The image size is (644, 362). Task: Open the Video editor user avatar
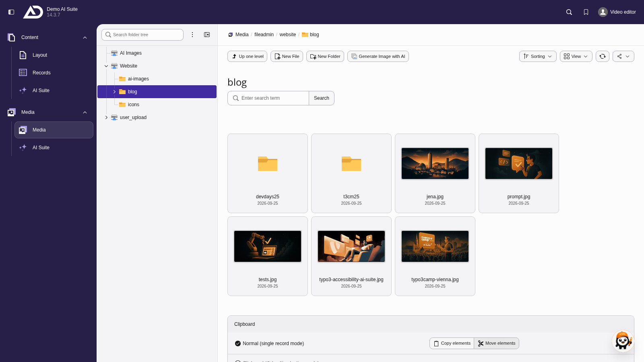[x=603, y=12]
